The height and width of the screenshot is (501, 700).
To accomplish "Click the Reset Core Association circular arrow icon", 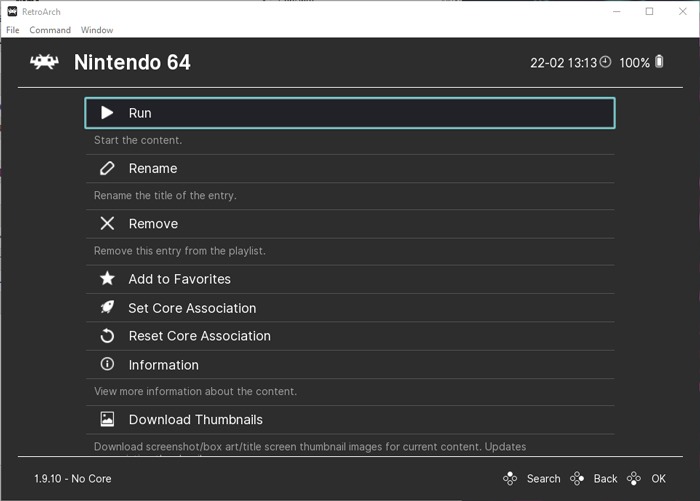I will click(x=107, y=336).
